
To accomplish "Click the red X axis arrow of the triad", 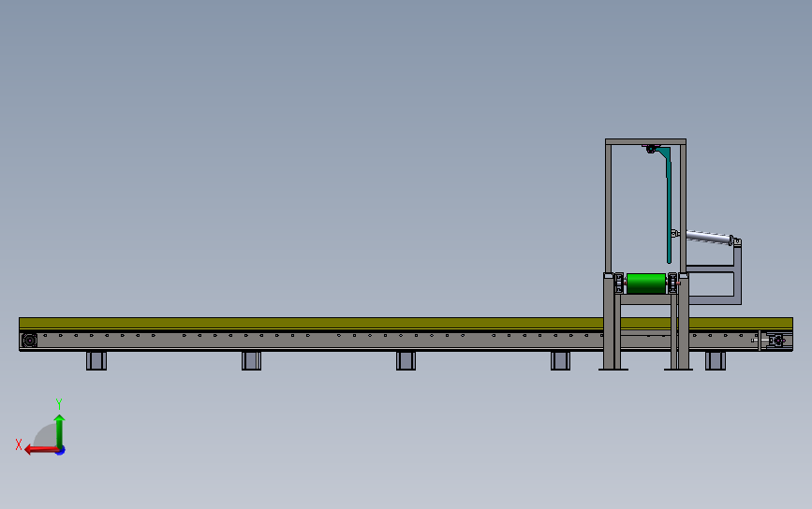I will pos(40,449).
